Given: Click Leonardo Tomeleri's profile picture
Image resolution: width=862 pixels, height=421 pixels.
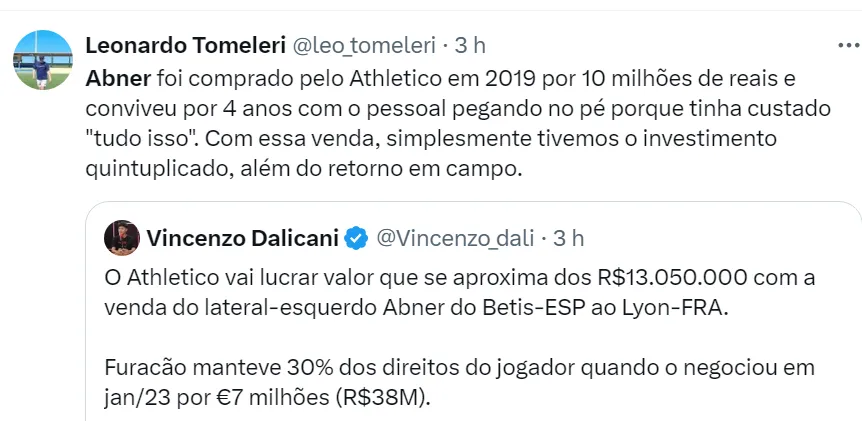Looking at the screenshot, I should [x=43, y=60].
